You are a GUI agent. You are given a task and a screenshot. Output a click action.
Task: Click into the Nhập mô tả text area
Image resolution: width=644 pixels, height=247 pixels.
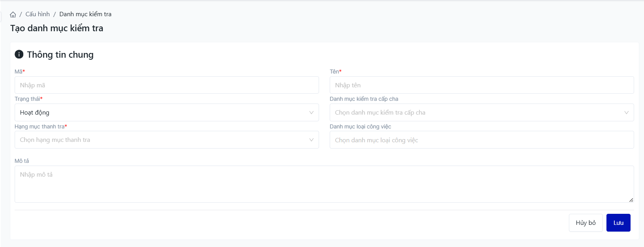pos(323,184)
